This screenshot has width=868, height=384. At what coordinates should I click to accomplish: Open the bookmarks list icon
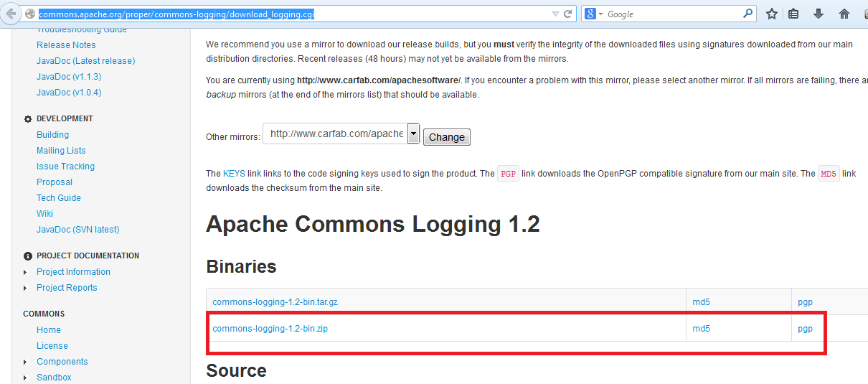click(793, 14)
